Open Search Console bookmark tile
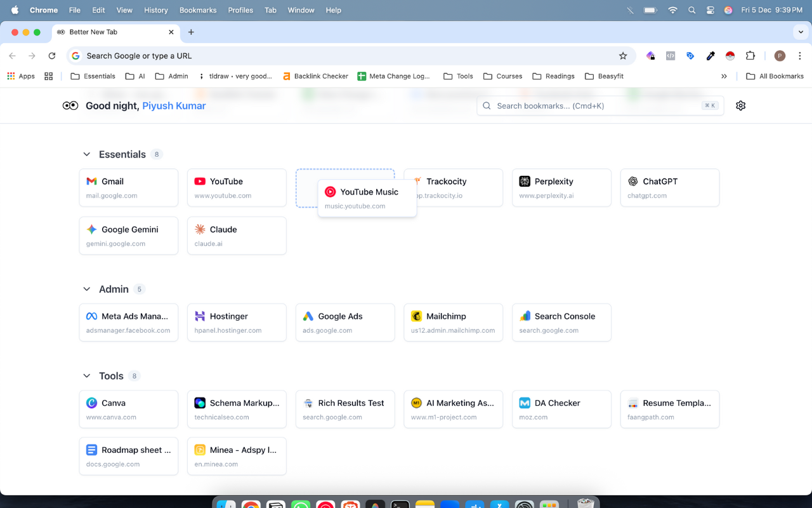Viewport: 812px width, 508px height. pyautogui.click(x=561, y=322)
